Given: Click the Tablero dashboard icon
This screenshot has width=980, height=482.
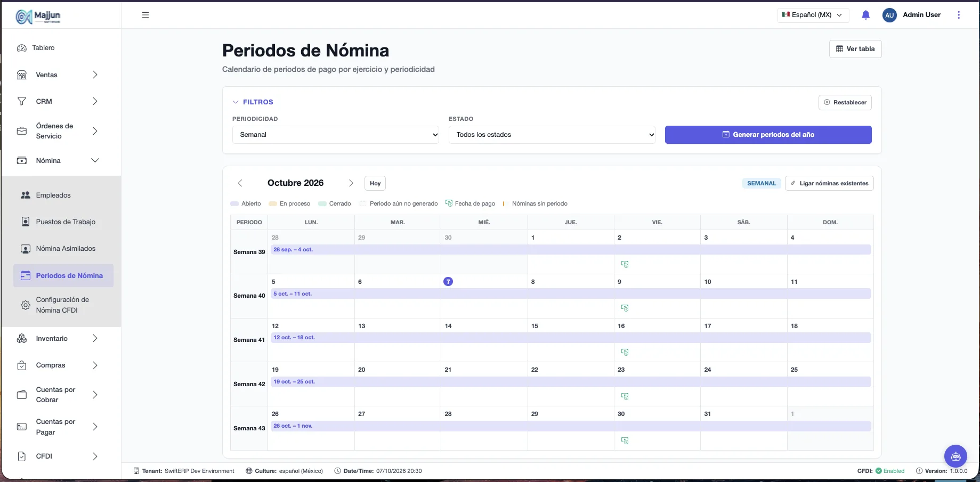Looking at the screenshot, I should (22, 48).
